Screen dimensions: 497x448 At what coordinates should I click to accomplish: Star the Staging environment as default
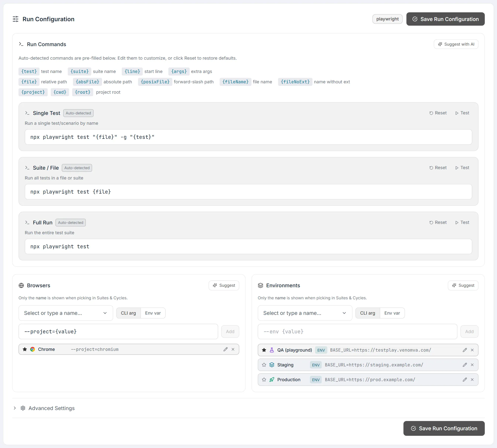point(264,365)
